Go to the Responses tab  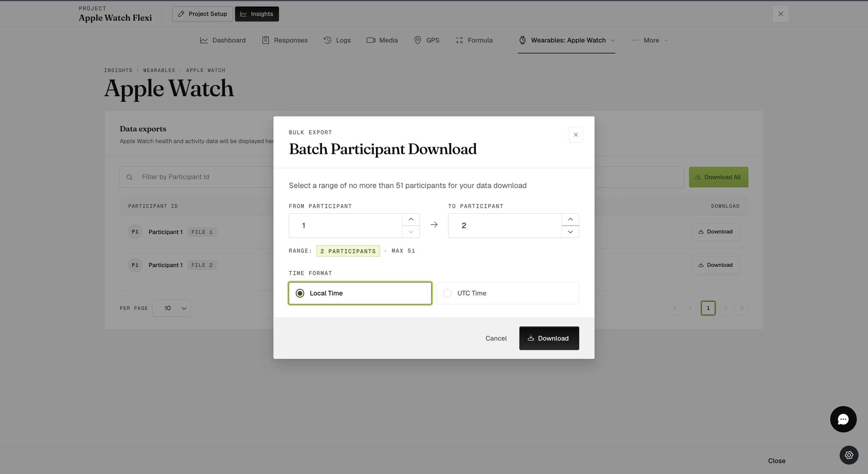(285, 40)
